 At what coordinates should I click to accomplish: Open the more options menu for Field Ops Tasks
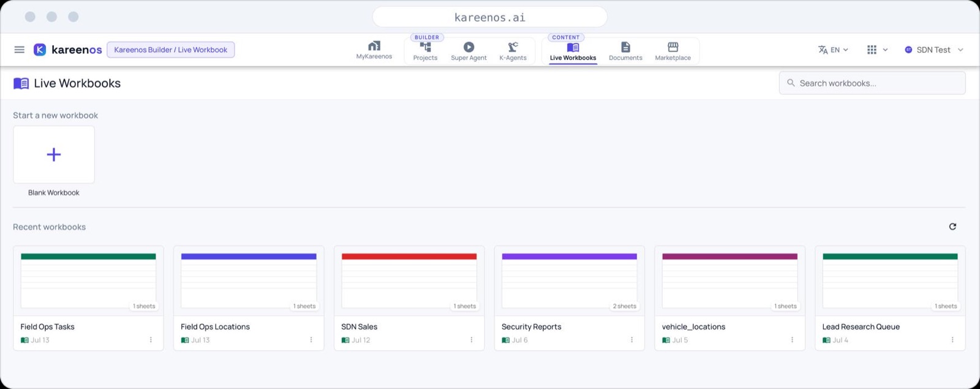tap(151, 340)
